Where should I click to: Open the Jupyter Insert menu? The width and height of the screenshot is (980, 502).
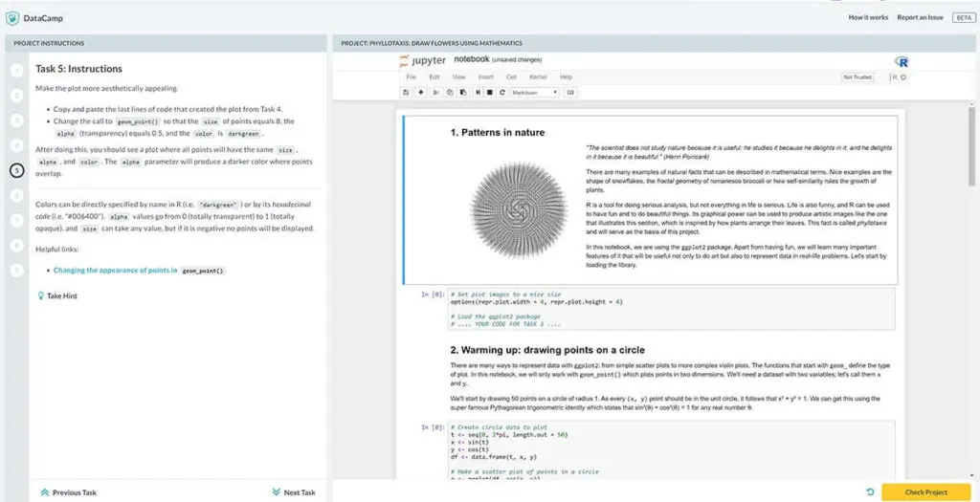tap(485, 76)
